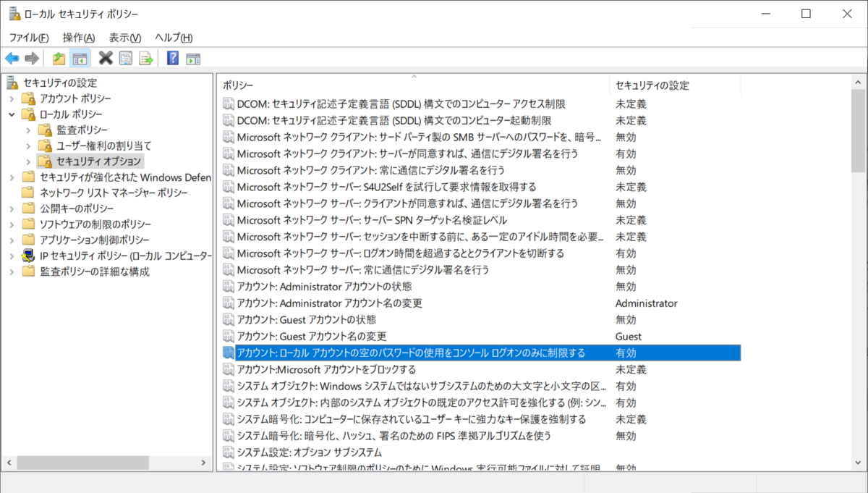The image size is (868, 493).
Task: Select the highlighted 空のパスワード policy row
Action: (480, 353)
